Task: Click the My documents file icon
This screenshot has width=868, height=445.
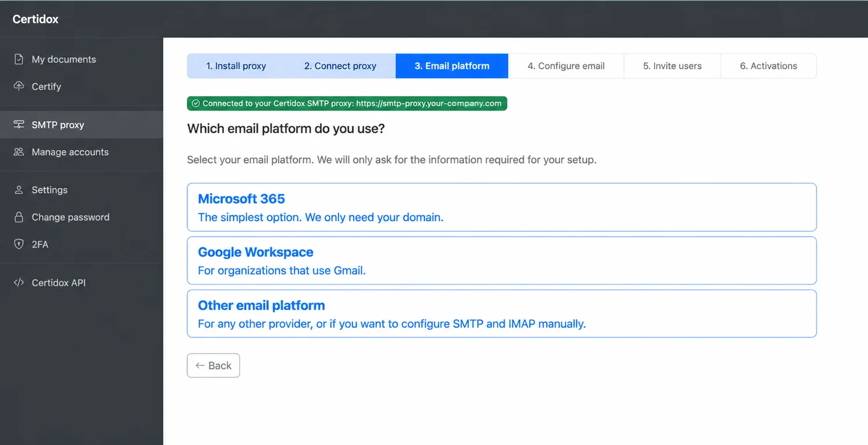Action: [19, 59]
